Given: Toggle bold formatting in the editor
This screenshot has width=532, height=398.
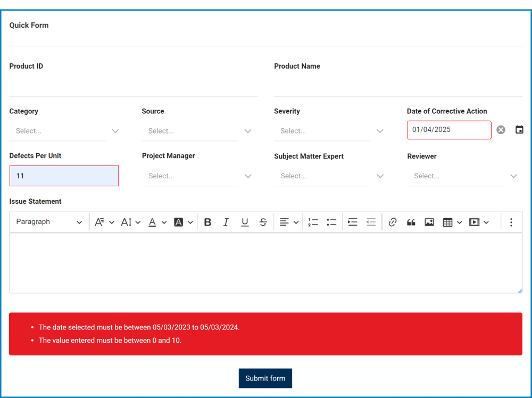Looking at the screenshot, I should pyautogui.click(x=207, y=222).
